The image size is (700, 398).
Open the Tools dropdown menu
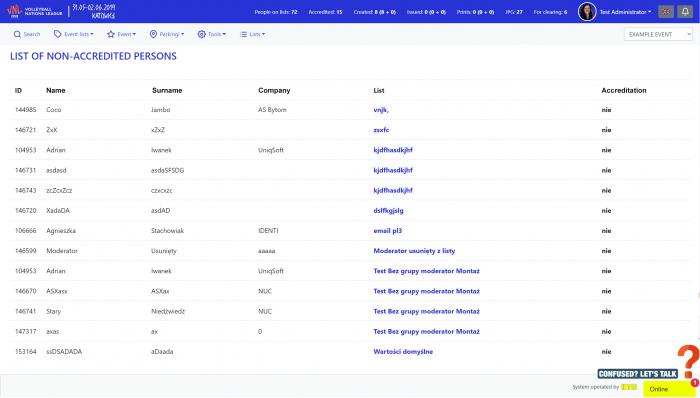[212, 34]
